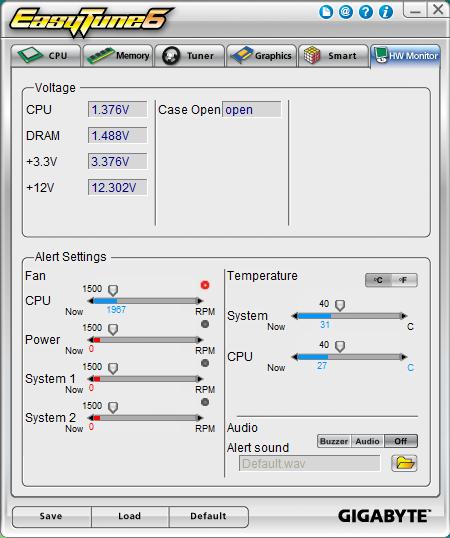
Task: Select Audio alert sound mode
Action: click(x=367, y=441)
